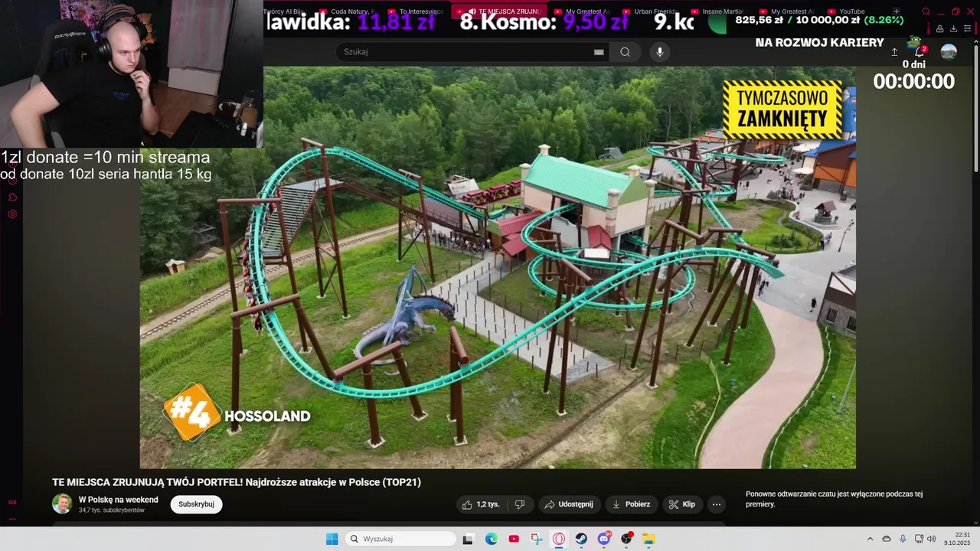Open the three-dot more actions menu
The width and height of the screenshot is (980, 551).
[717, 504]
